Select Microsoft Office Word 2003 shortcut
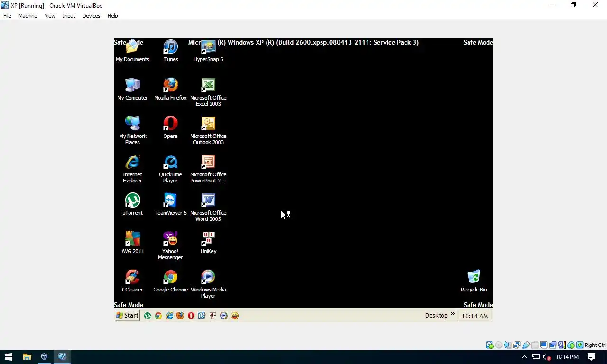 coord(208,207)
